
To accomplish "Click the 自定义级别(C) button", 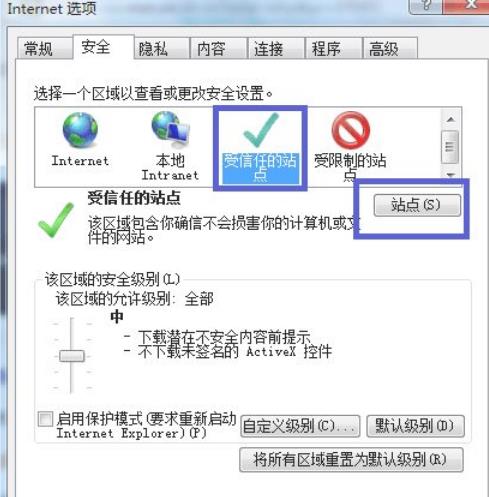I will tap(300, 426).
